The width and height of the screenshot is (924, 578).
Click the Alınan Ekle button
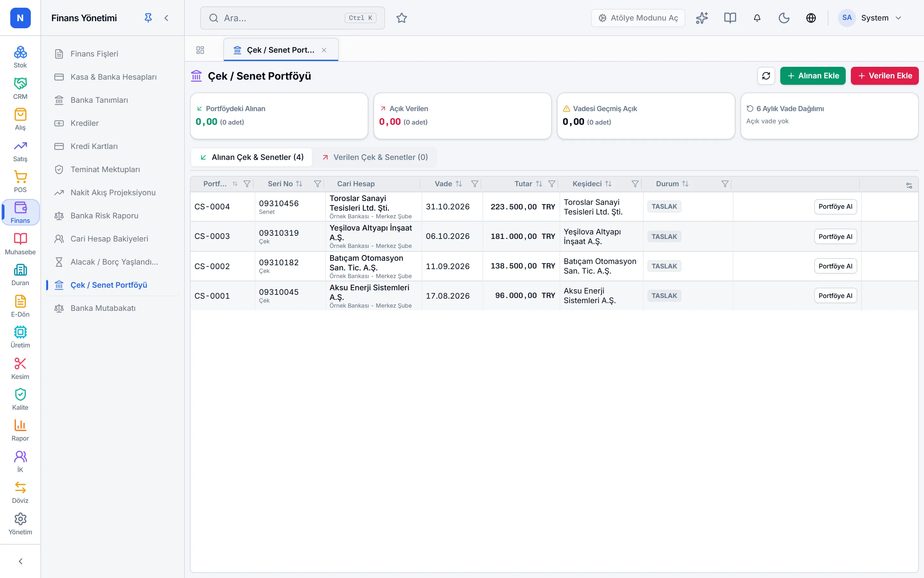[x=812, y=76]
